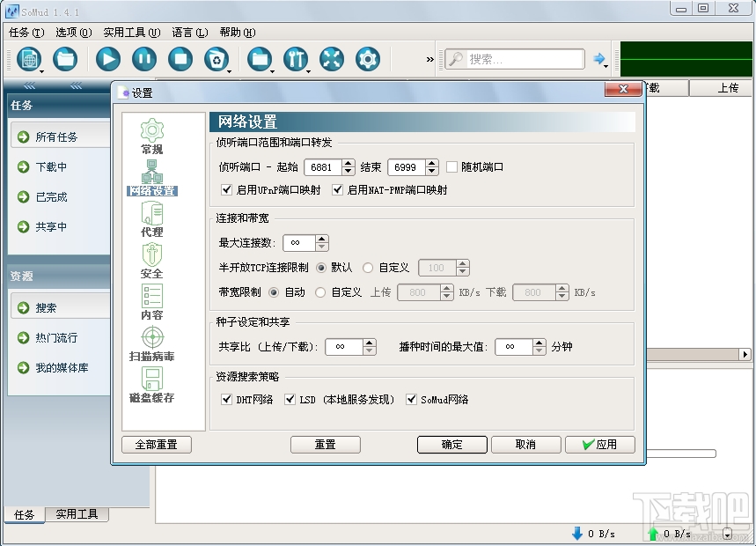The height and width of the screenshot is (546, 756).
Task: Click the green upload speed arrow in status bar
Action: pos(653,533)
